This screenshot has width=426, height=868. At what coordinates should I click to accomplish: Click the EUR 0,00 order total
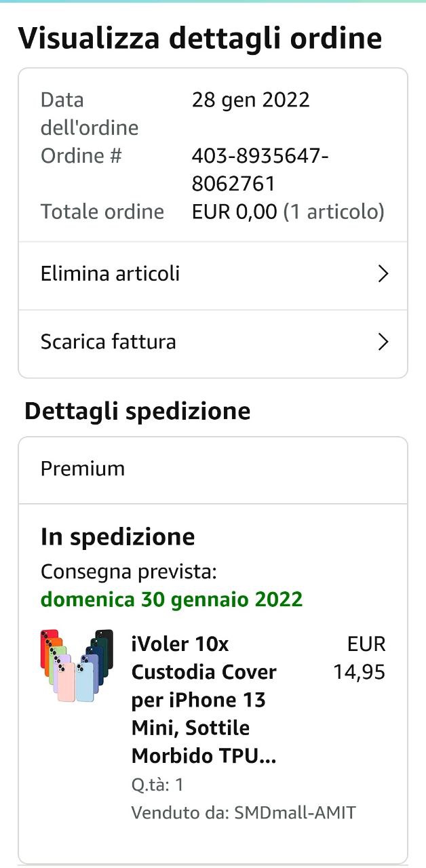tap(234, 212)
